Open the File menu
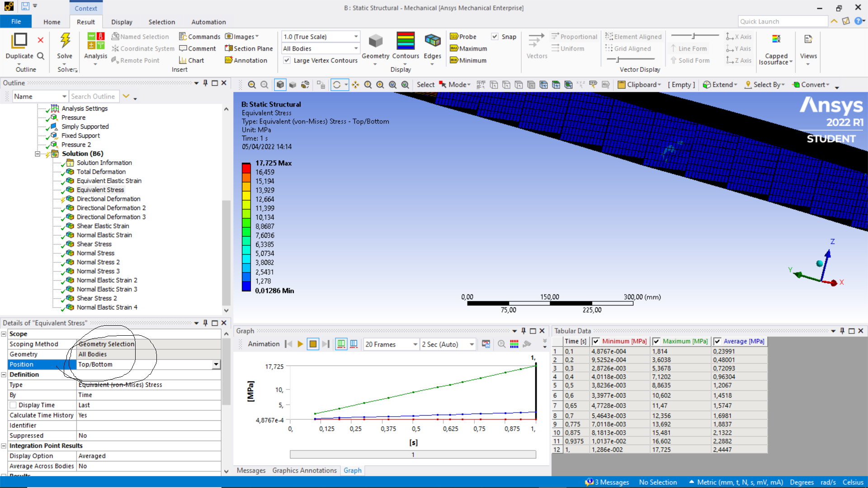 click(16, 22)
